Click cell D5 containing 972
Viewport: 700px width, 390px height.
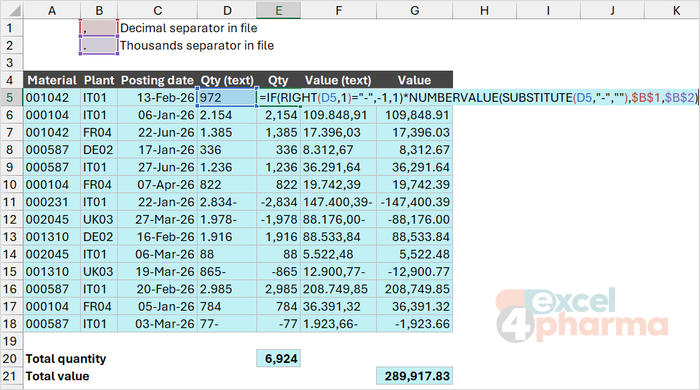[227, 97]
